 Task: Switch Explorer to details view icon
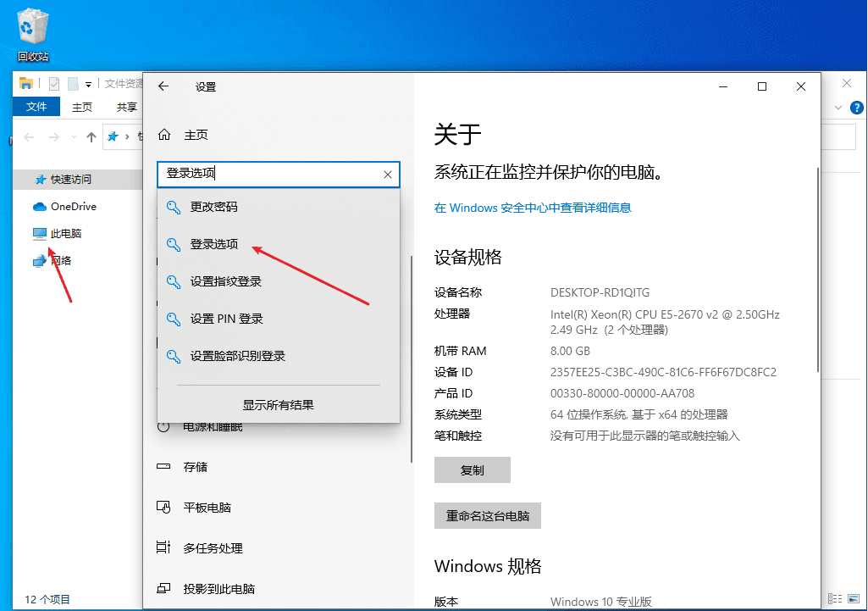click(x=835, y=598)
